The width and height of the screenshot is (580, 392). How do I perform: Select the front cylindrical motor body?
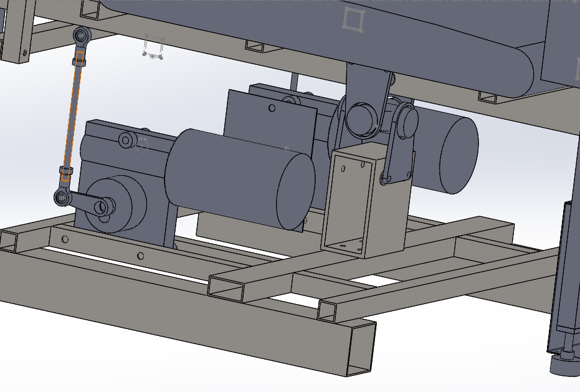(x=240, y=179)
